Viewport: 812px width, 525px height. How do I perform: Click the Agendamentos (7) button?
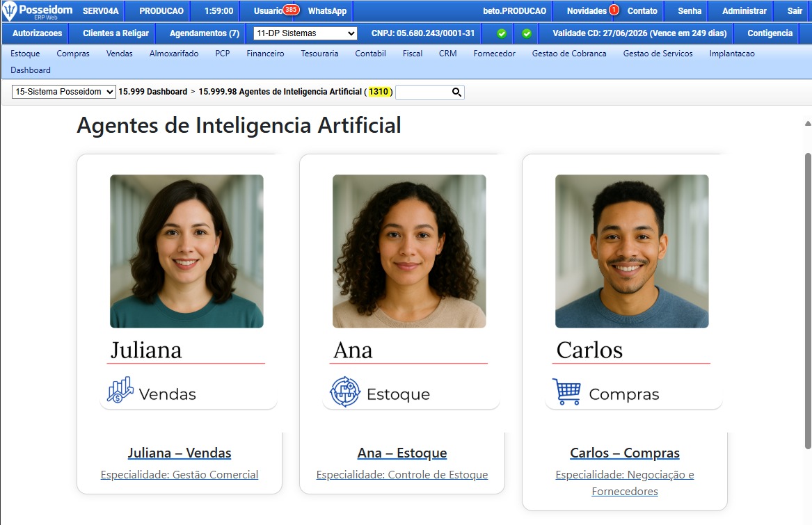pyautogui.click(x=205, y=33)
